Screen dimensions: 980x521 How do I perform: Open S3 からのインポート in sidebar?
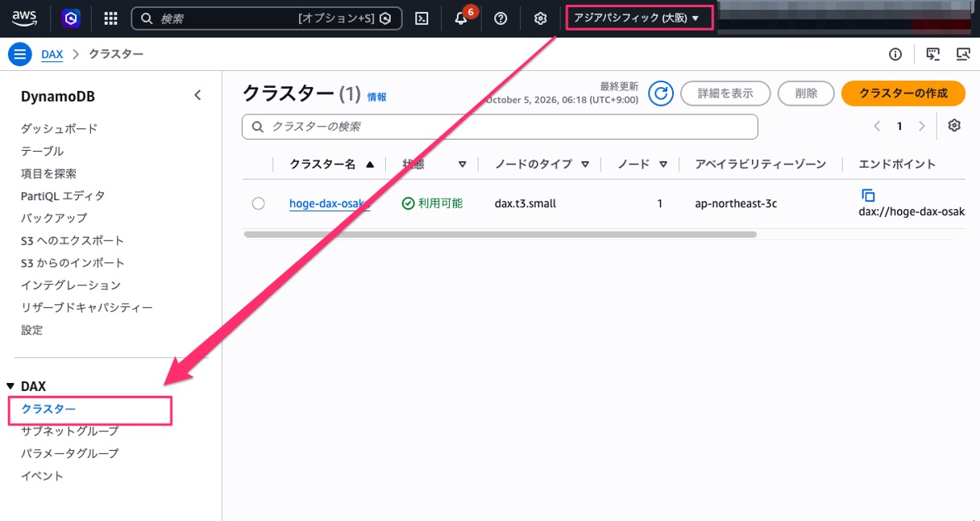(73, 263)
